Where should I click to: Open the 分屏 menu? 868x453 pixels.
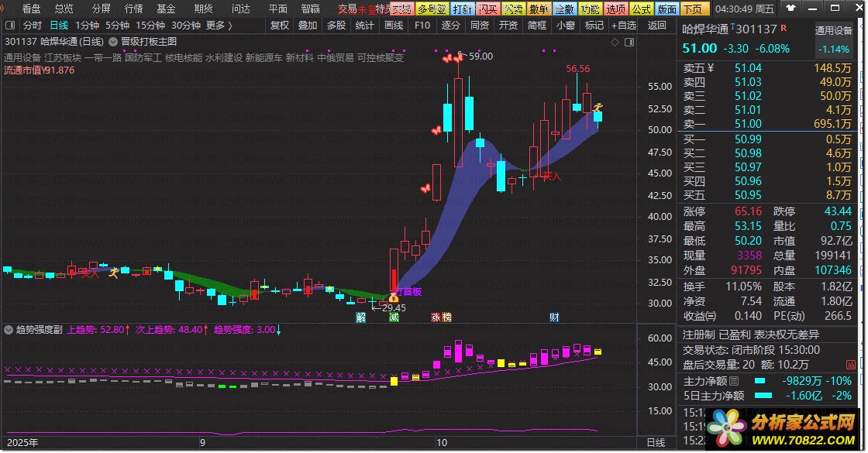(102, 9)
